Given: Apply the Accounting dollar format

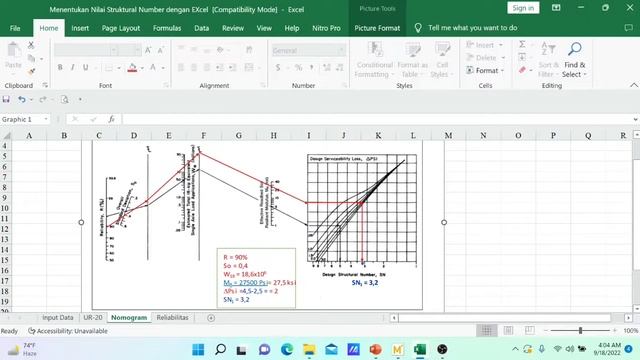Looking at the screenshot, I should tap(278, 67).
